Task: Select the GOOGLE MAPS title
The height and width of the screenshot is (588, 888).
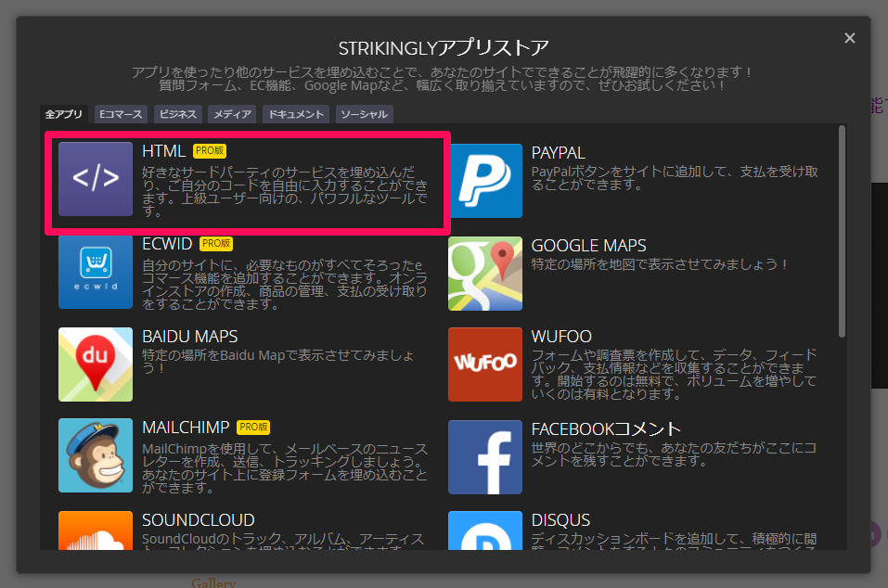Action: pyautogui.click(x=588, y=246)
